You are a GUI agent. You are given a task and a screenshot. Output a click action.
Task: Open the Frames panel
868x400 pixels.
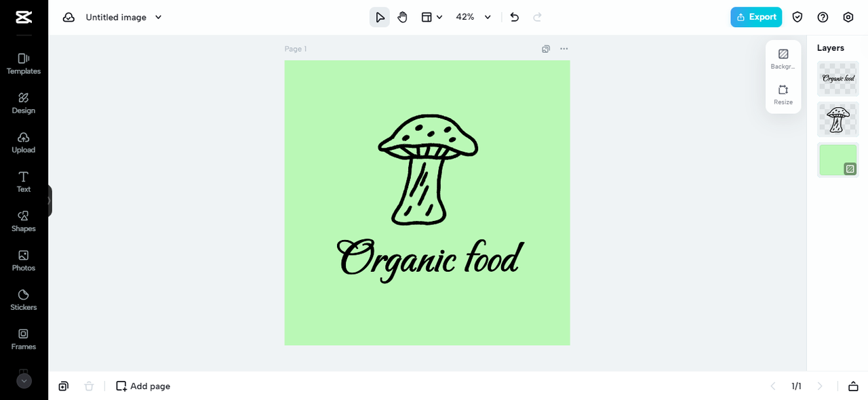tap(24, 339)
